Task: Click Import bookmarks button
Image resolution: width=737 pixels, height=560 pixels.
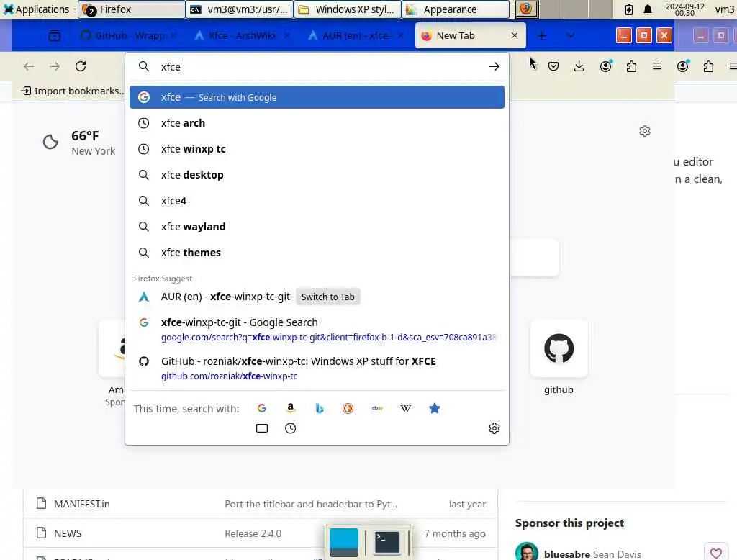Action: click(73, 91)
